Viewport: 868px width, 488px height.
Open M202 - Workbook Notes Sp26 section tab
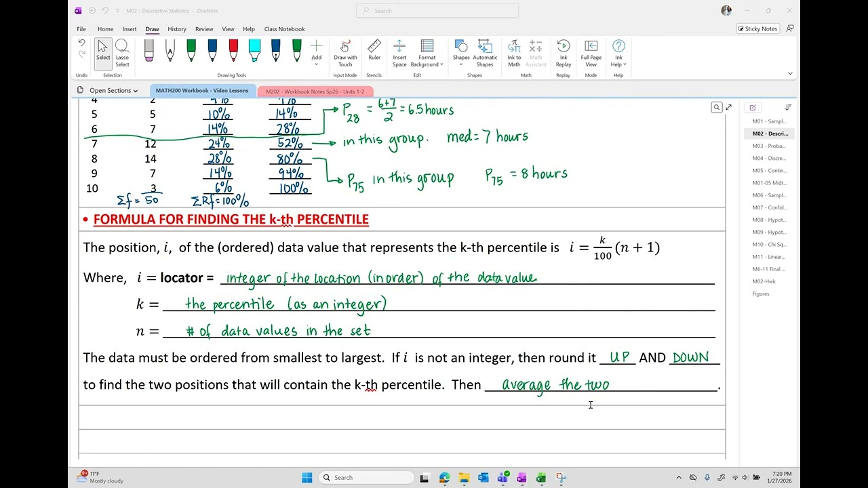click(315, 91)
